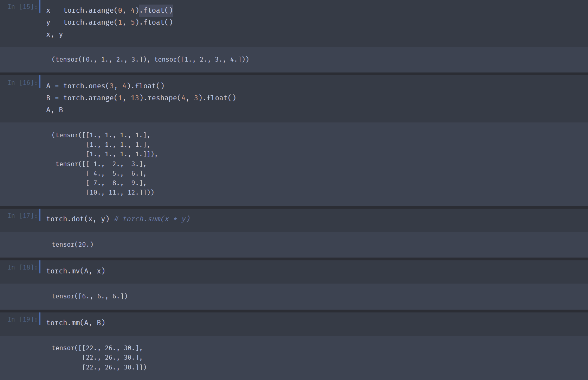This screenshot has height=380, width=588.
Task: Focus the torch.dot(x, y) code
Action: click(x=78, y=219)
